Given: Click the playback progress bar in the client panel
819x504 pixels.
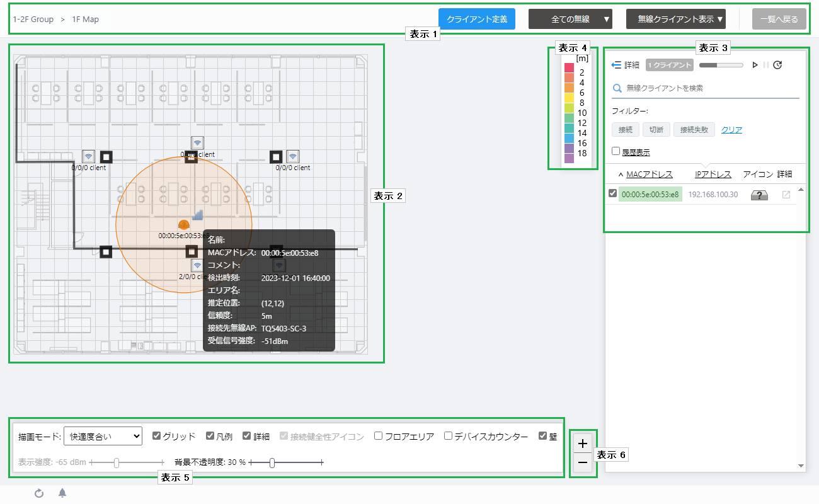Looking at the screenshot, I should click(x=721, y=65).
